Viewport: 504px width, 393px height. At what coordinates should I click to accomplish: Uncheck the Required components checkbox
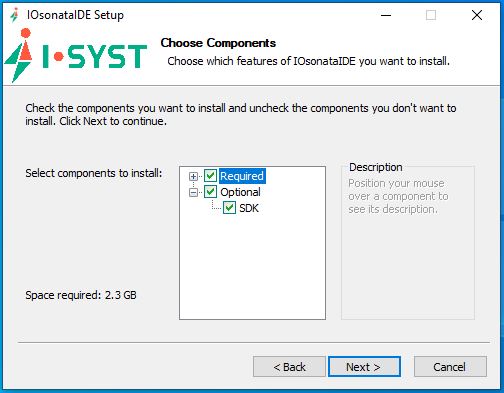[210, 176]
